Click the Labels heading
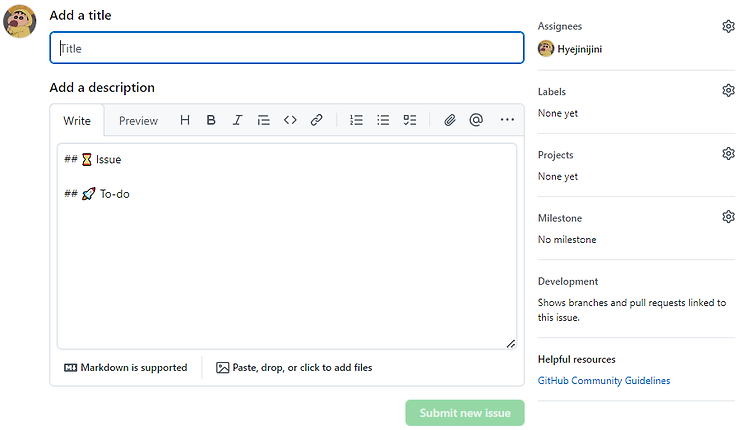 (551, 91)
